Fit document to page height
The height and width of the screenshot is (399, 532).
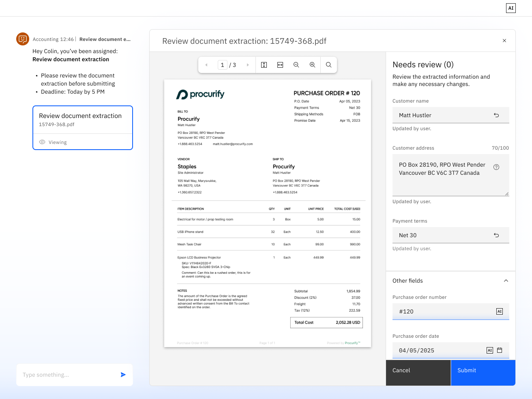(x=264, y=65)
